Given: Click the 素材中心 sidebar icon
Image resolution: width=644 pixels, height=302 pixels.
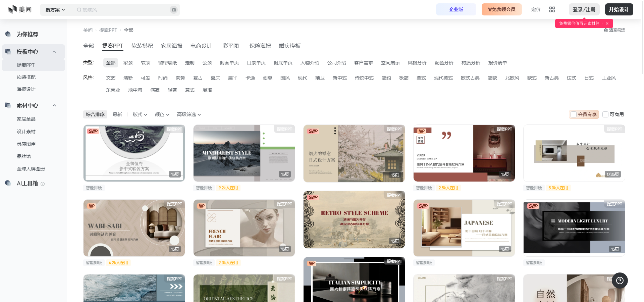Looking at the screenshot, I should (8, 105).
